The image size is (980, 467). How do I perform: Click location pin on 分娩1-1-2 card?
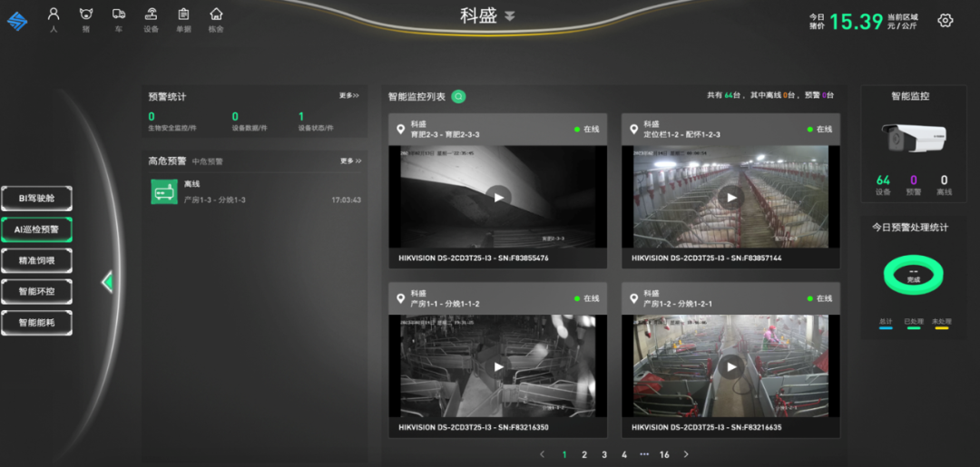[x=401, y=298]
